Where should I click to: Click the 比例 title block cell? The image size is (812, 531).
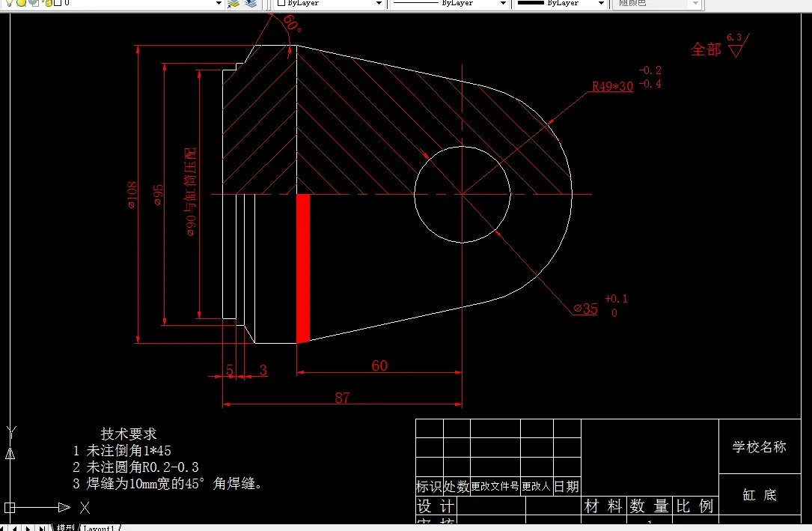pos(695,506)
